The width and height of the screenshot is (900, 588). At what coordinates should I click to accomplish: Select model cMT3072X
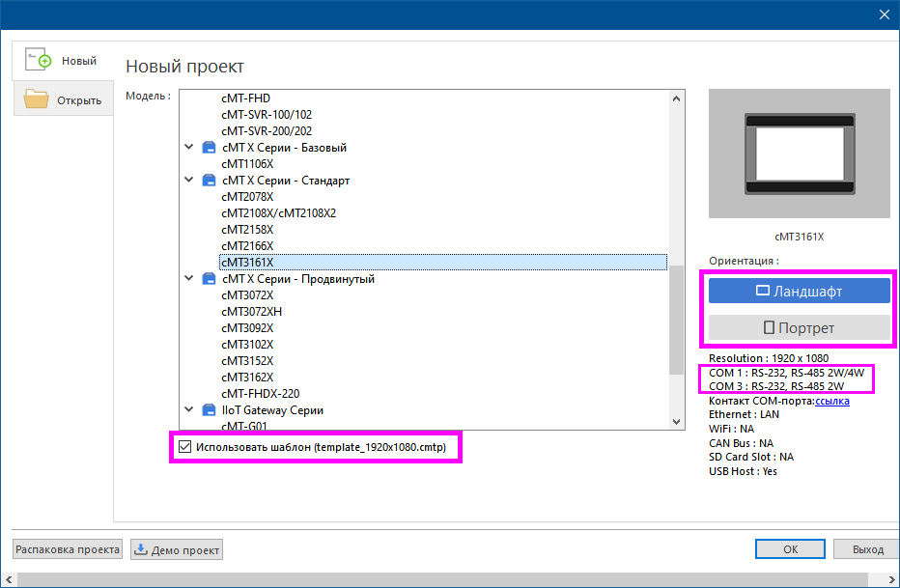(x=247, y=295)
